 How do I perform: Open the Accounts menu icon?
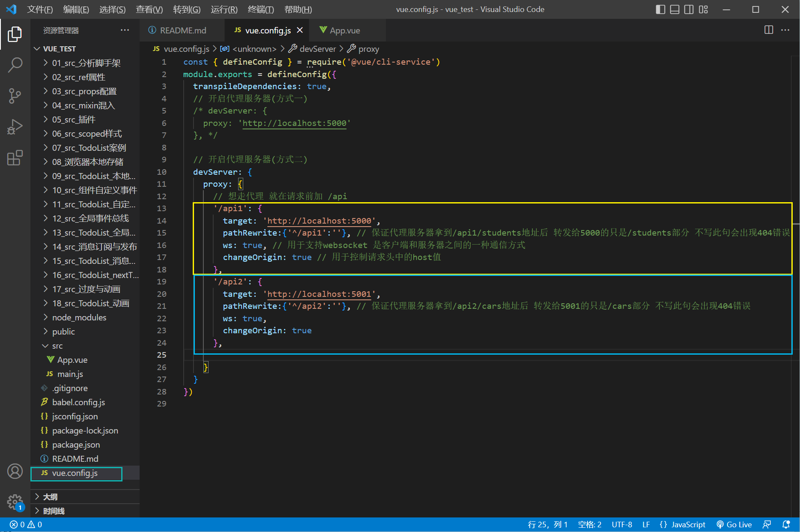15,471
